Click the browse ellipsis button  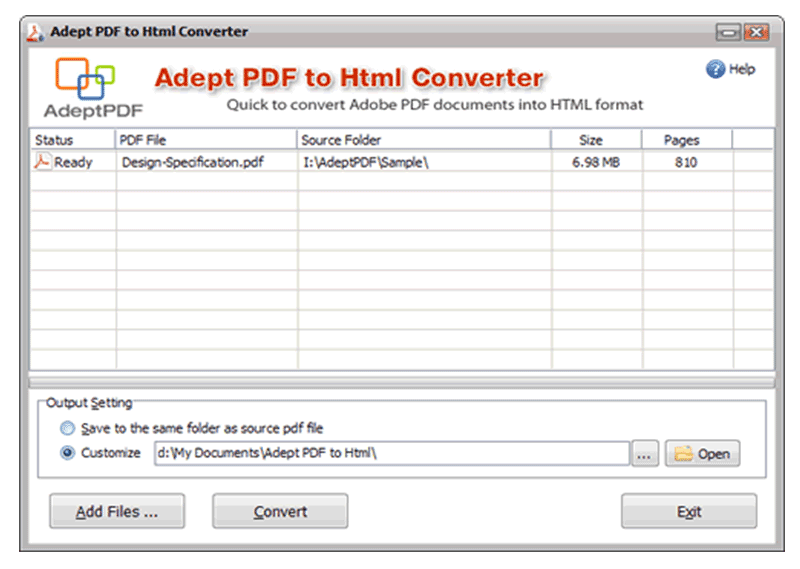click(x=644, y=453)
